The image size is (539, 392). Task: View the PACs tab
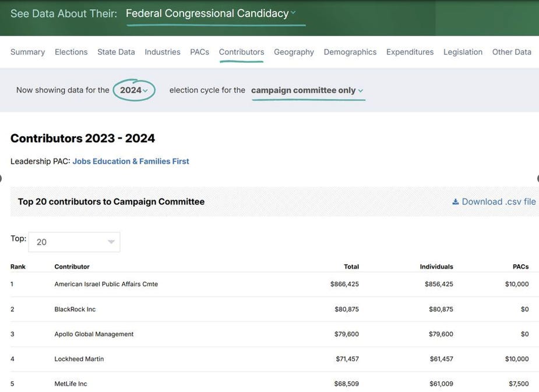tap(199, 52)
